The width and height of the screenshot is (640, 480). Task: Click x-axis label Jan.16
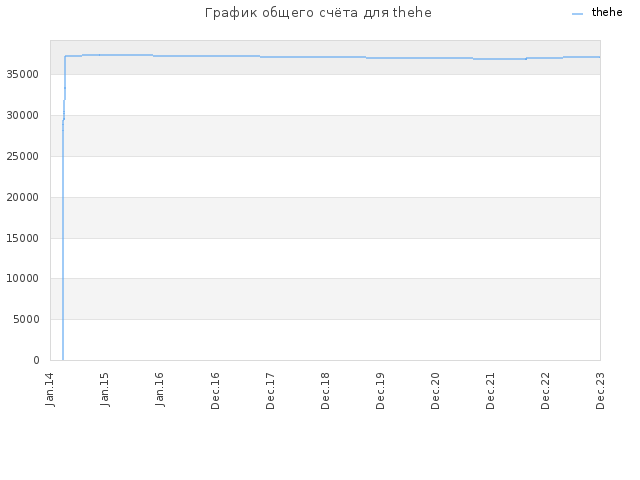pos(160,389)
